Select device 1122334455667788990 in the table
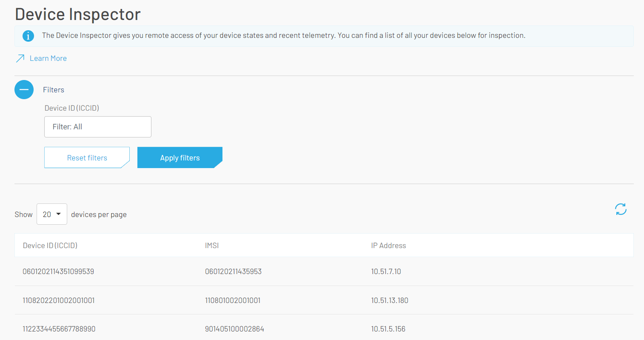The height and width of the screenshot is (340, 644). [x=59, y=329]
